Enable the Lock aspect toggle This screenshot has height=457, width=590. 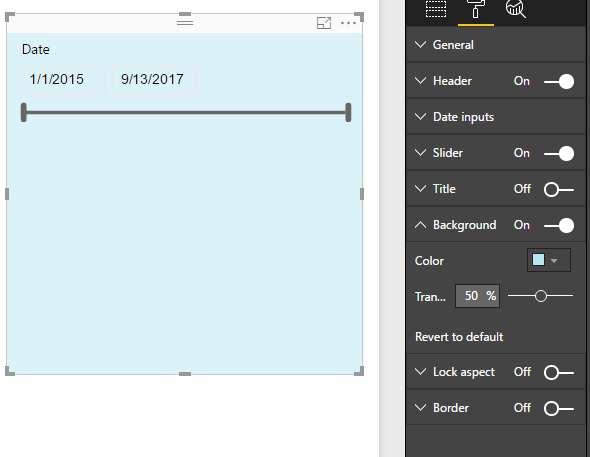(559, 373)
